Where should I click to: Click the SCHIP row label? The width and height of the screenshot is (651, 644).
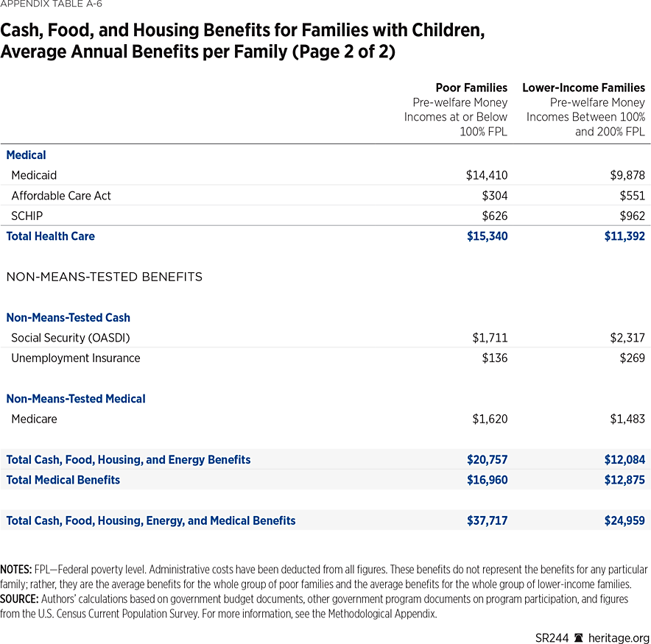click(27, 216)
